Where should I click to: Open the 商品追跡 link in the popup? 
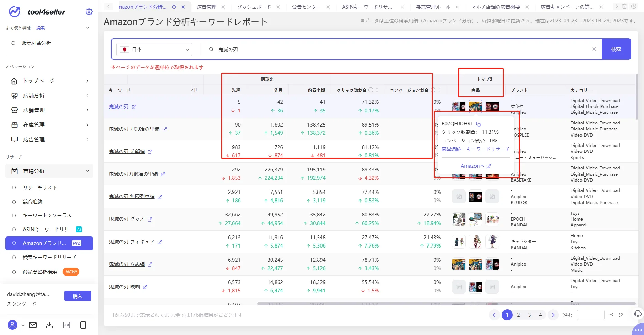[451, 149]
